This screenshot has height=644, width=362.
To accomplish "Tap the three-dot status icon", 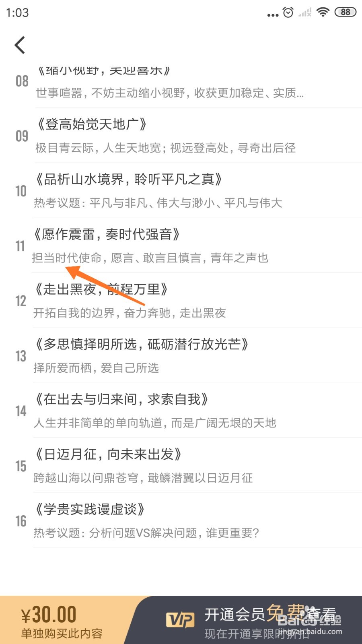I will point(273,15).
